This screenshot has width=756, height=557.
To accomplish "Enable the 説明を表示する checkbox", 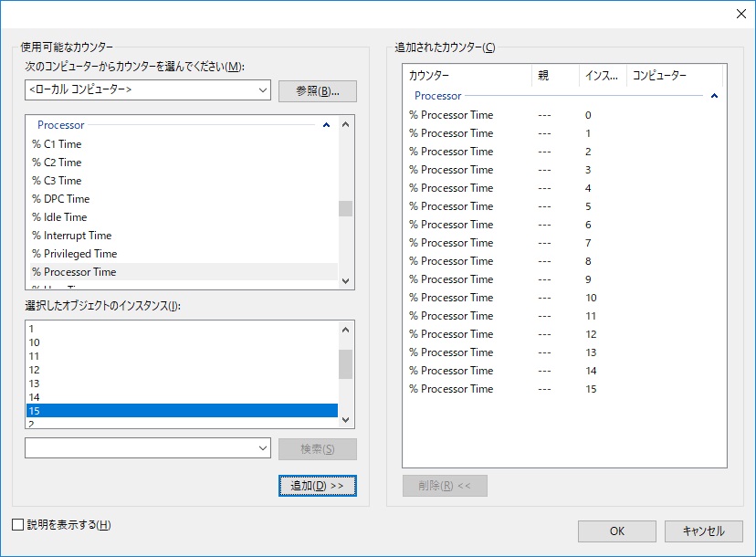I will tap(18, 525).
